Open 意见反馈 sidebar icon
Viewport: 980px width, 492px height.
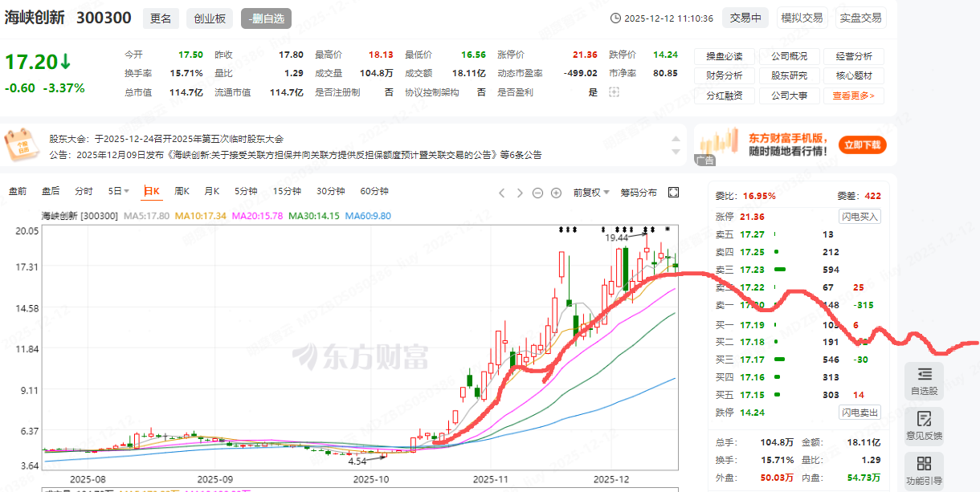pos(924,426)
